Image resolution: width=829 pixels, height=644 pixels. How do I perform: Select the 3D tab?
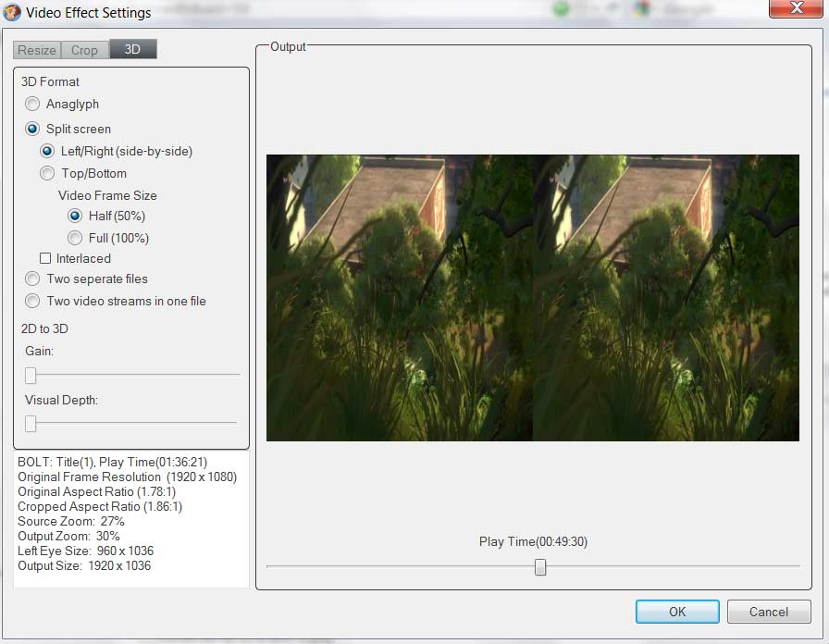pos(132,49)
